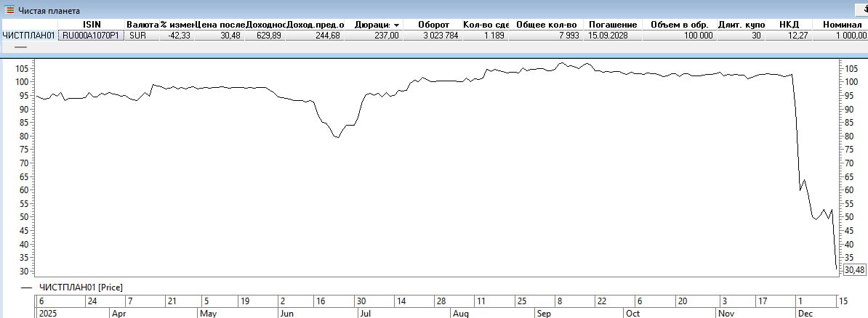Viewport: 868px width, 318px height.
Task: Click the 2025 year label on timeline
Action: click(x=47, y=314)
